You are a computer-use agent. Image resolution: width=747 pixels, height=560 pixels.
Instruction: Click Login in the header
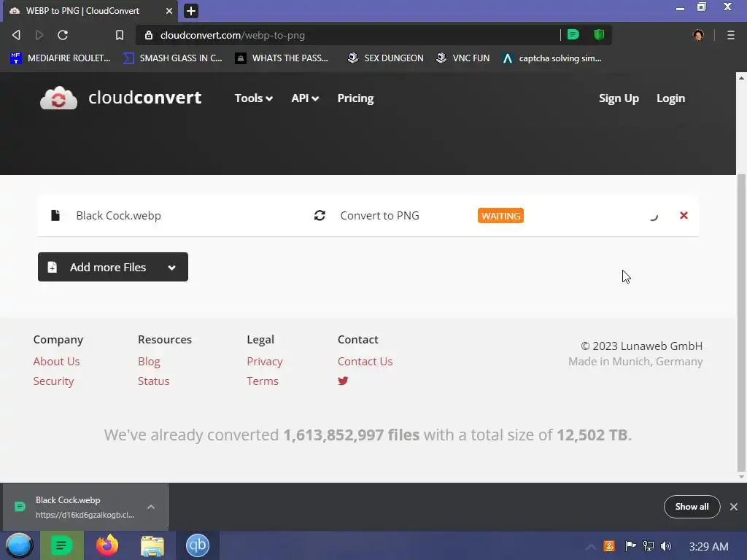pyautogui.click(x=670, y=98)
